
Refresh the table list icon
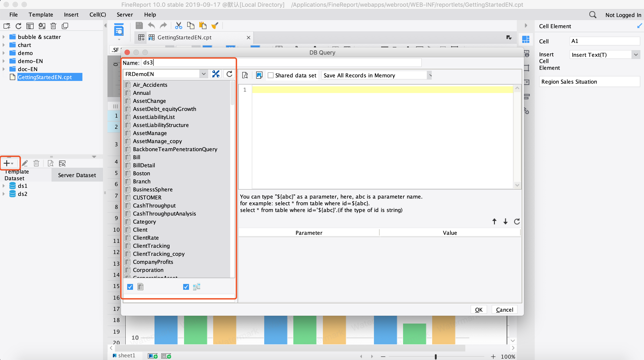point(229,74)
